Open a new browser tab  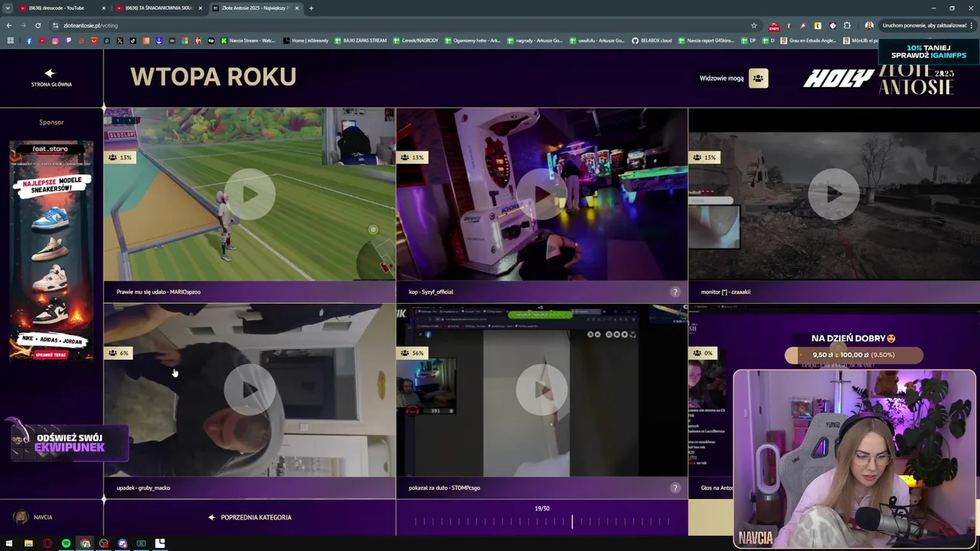click(311, 8)
